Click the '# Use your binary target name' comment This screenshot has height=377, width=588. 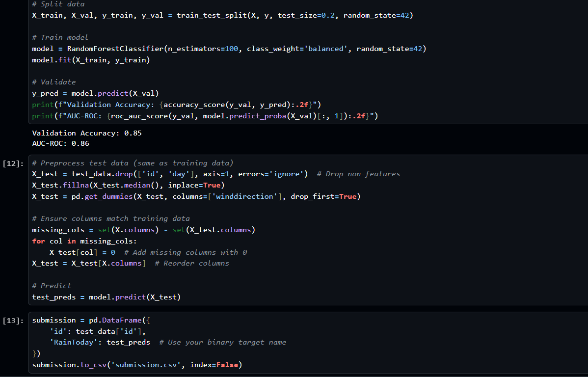click(x=222, y=343)
